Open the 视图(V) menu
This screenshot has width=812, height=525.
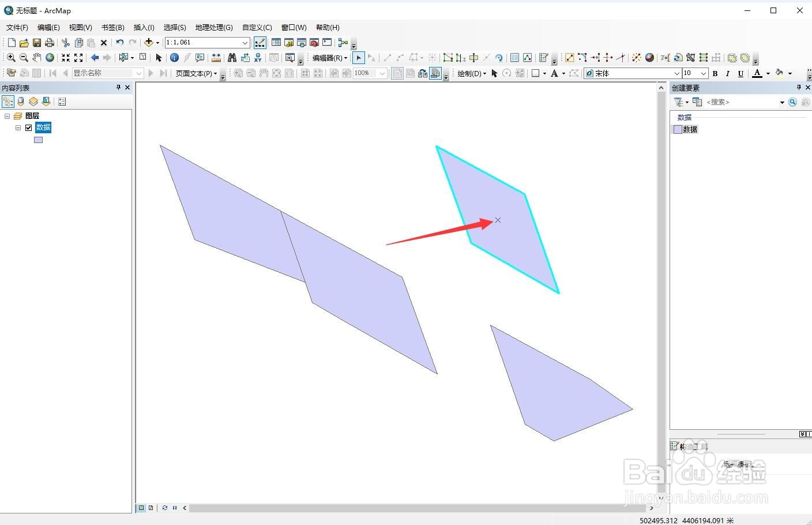click(x=80, y=27)
